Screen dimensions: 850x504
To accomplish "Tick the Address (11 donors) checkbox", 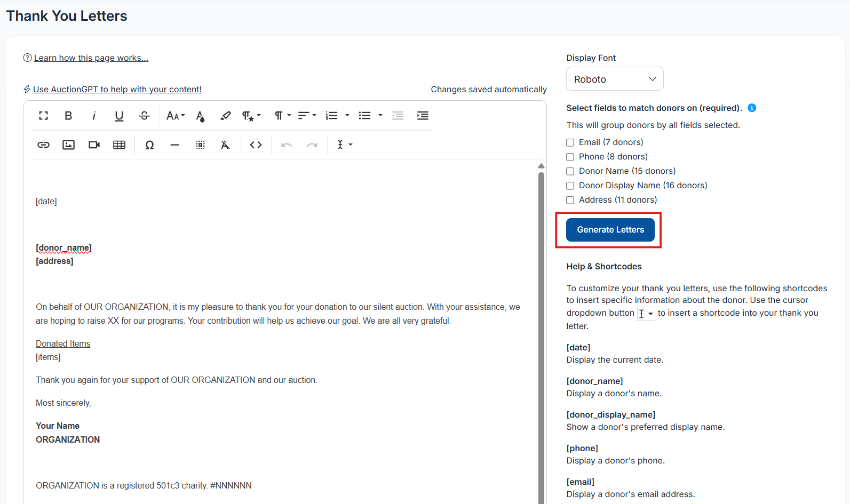I will (x=570, y=200).
